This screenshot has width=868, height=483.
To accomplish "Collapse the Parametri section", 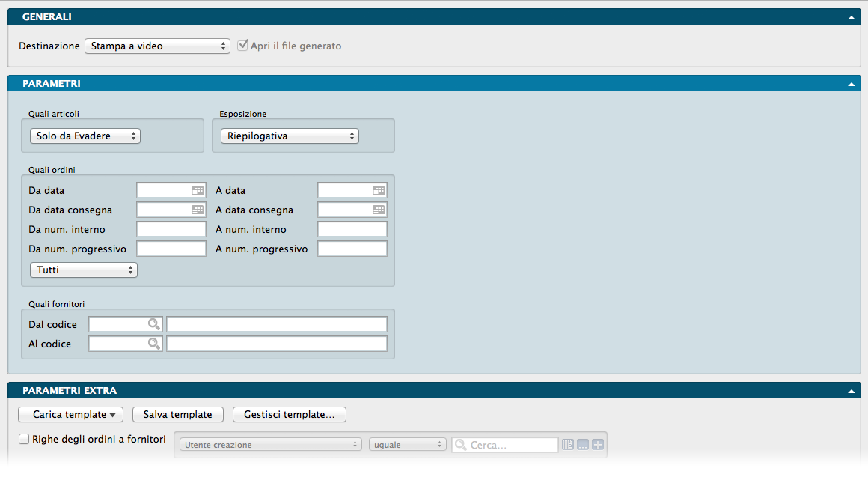I will [851, 84].
